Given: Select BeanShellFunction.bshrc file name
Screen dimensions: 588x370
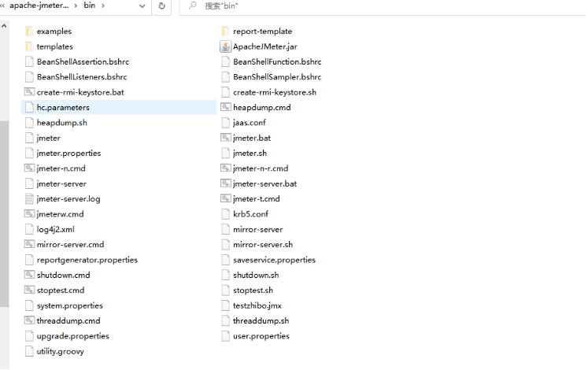Looking at the screenshot, I should point(277,62).
